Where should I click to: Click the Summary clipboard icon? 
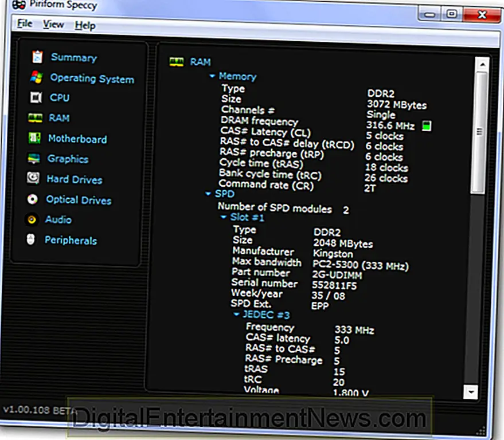pos(37,57)
